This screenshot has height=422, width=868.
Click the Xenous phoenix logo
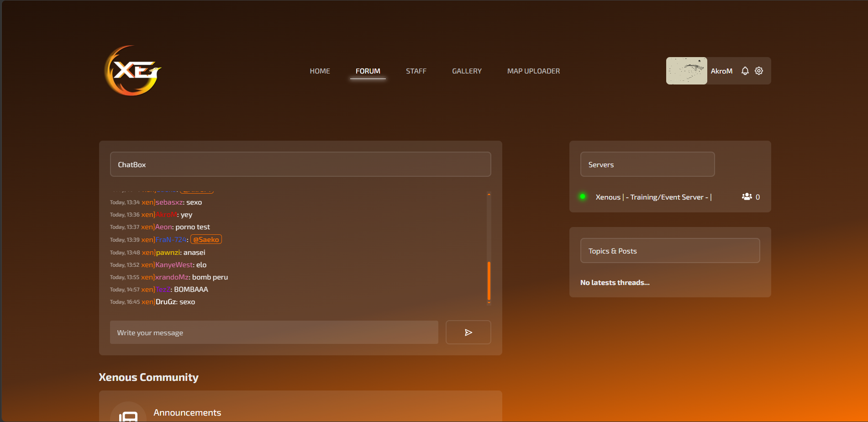pos(133,71)
